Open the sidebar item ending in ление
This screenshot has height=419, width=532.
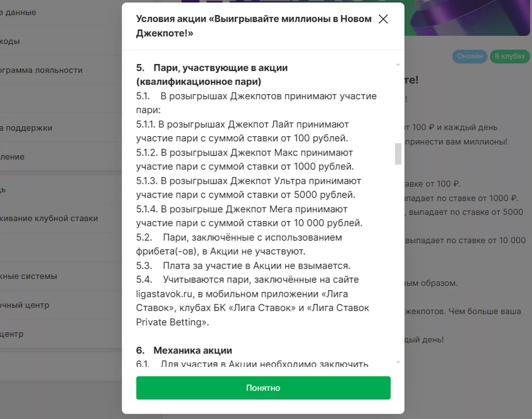click(12, 157)
